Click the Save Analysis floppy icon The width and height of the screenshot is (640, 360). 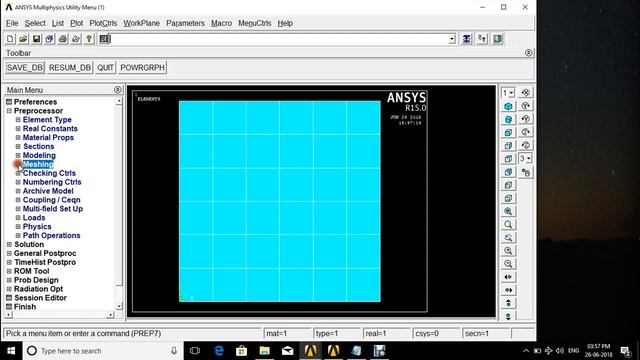click(36, 39)
